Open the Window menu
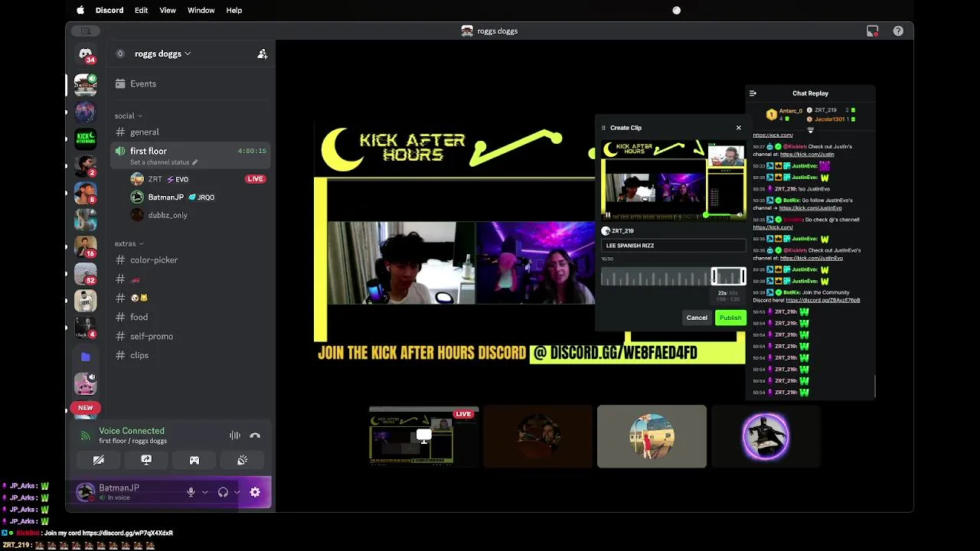 point(201,10)
